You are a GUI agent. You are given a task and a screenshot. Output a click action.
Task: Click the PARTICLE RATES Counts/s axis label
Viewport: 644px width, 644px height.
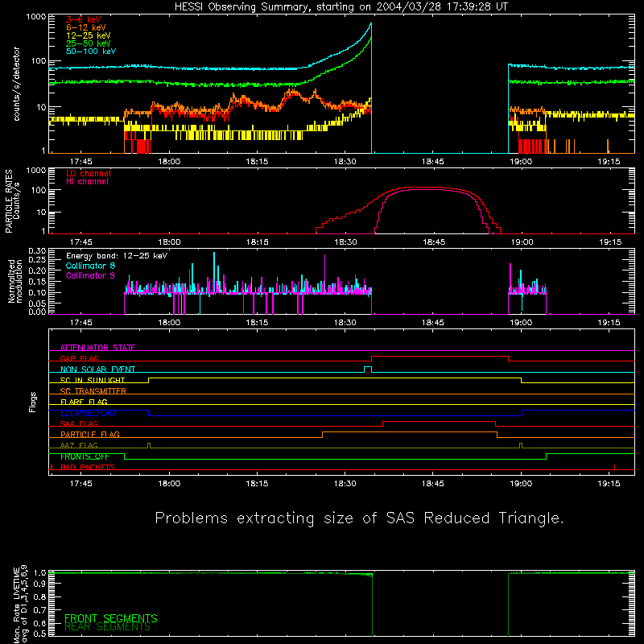(x=12, y=201)
